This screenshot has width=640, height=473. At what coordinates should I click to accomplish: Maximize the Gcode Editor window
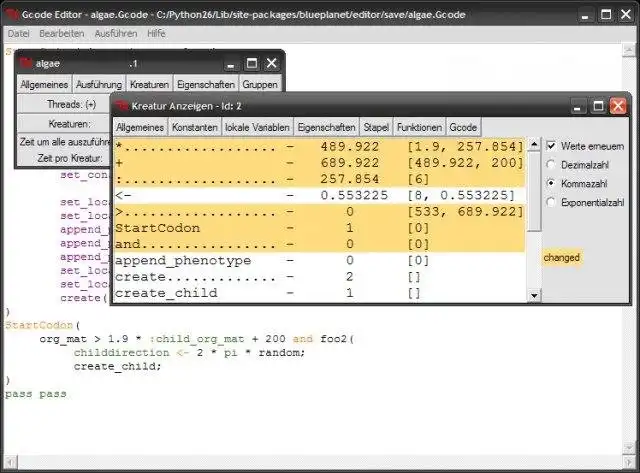pyautogui.click(x=606, y=15)
